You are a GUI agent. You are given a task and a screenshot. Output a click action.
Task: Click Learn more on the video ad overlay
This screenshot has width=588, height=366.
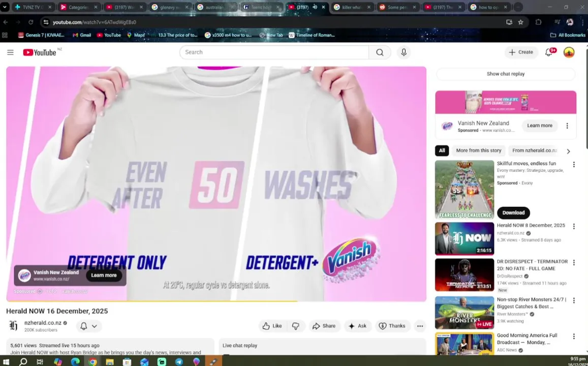[x=104, y=275]
